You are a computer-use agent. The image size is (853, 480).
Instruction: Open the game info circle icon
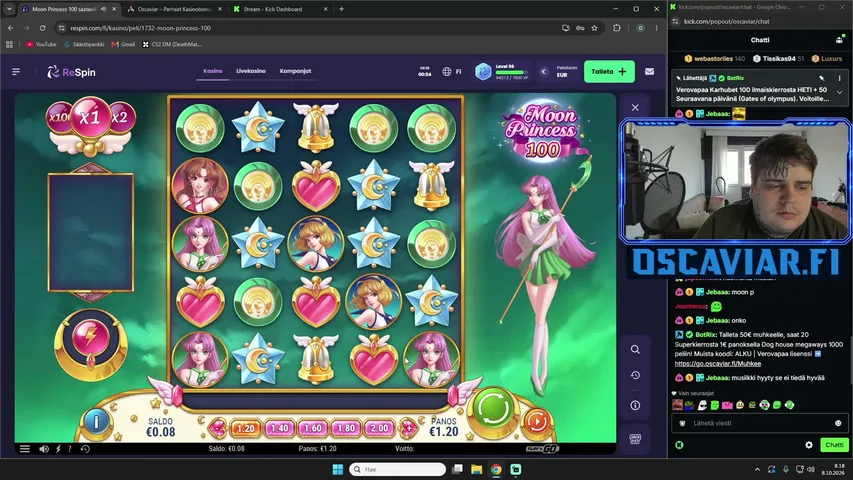point(635,405)
